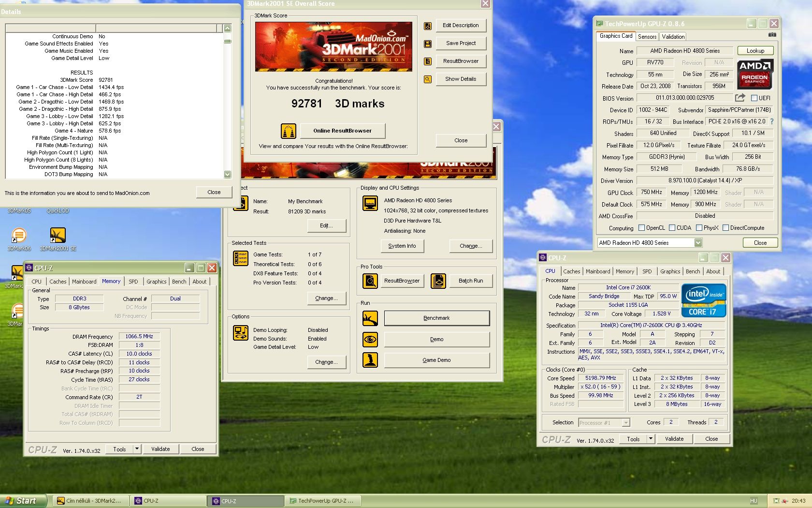Open About tab in the left CPU-Z window
The height and width of the screenshot is (508, 812).
click(200, 282)
